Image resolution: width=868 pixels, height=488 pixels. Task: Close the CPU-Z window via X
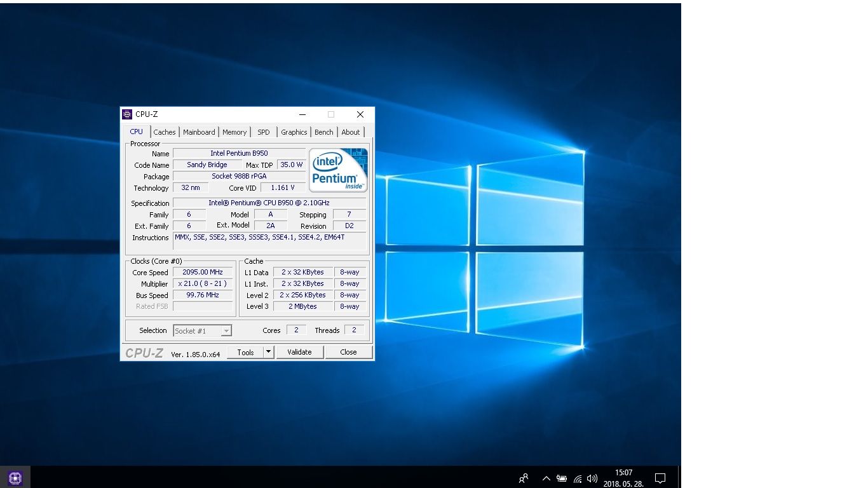tap(360, 114)
